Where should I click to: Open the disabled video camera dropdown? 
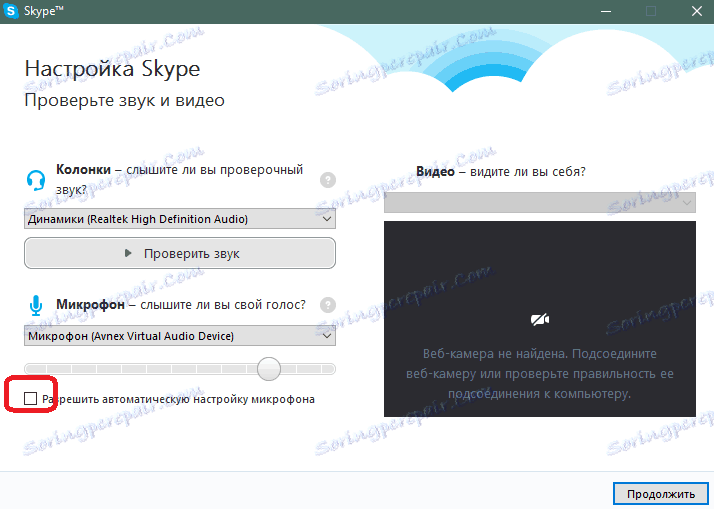(x=540, y=203)
